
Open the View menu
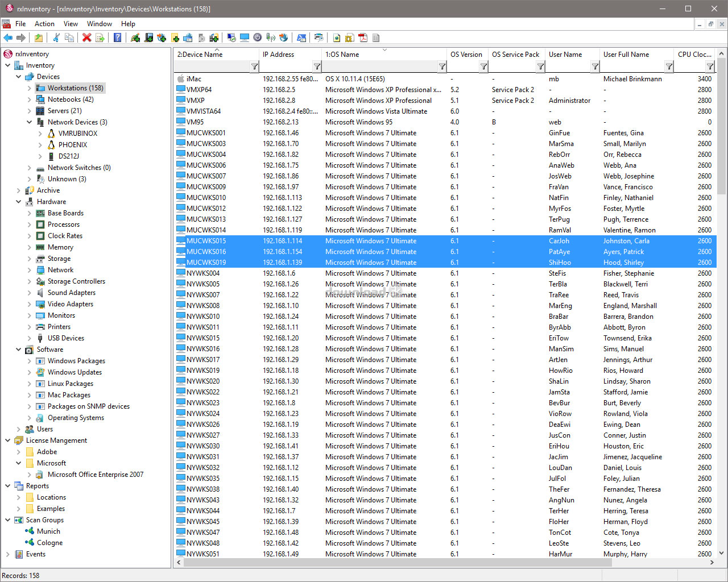click(71, 24)
